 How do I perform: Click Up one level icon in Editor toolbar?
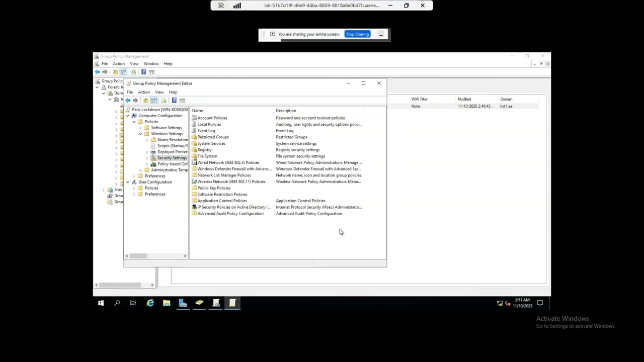[x=146, y=101]
